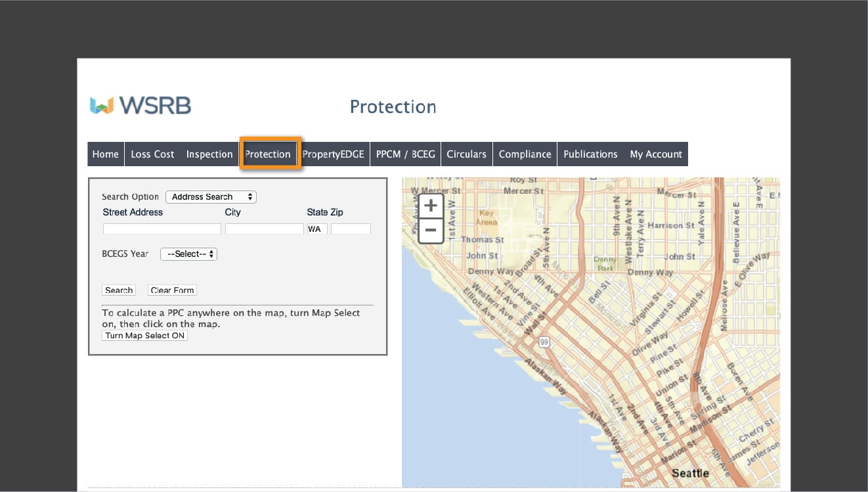Screen dimensions: 868x492
Task: Zoom in on the map
Action: tap(430, 205)
